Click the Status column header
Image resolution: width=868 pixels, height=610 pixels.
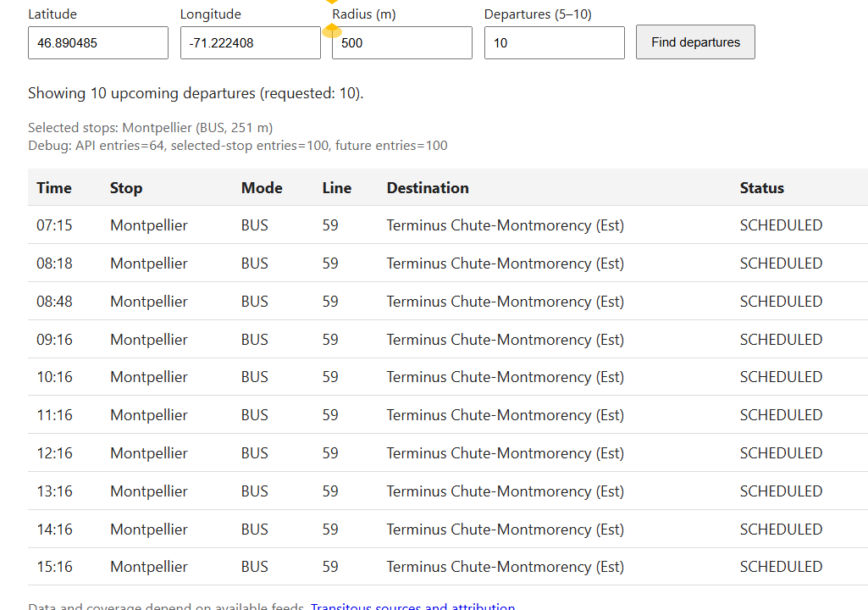pyautogui.click(x=761, y=188)
